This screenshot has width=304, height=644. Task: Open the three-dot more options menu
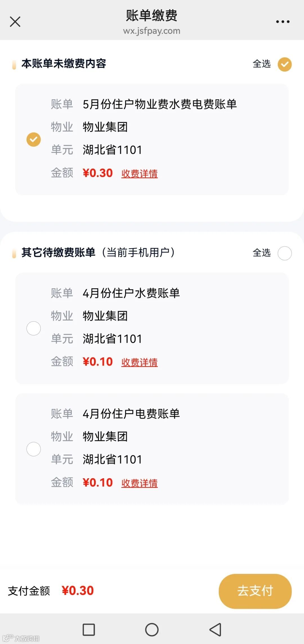pos(283,21)
